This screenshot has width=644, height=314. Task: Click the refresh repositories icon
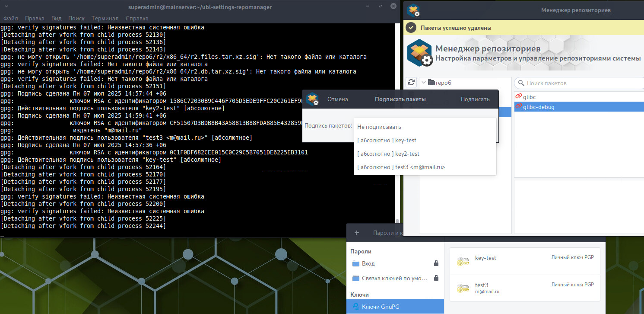[412, 83]
